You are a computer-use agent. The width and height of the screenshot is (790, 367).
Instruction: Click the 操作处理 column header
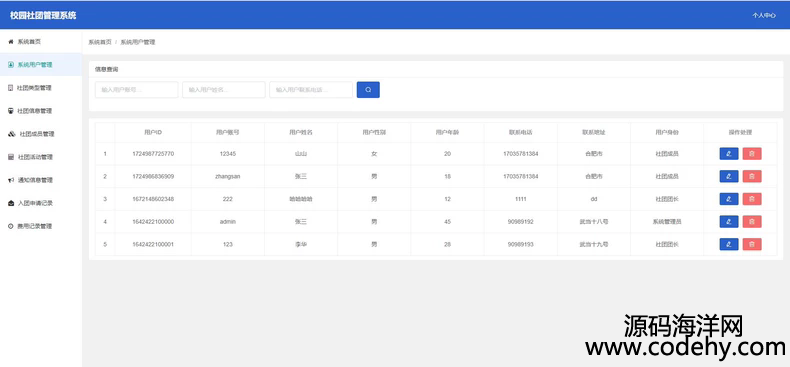740,133
